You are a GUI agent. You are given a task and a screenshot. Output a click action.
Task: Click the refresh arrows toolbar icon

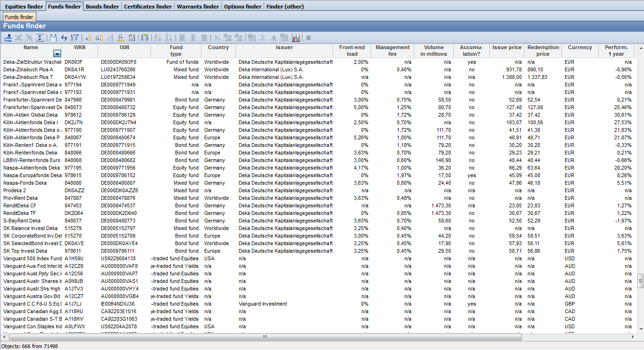point(64,38)
